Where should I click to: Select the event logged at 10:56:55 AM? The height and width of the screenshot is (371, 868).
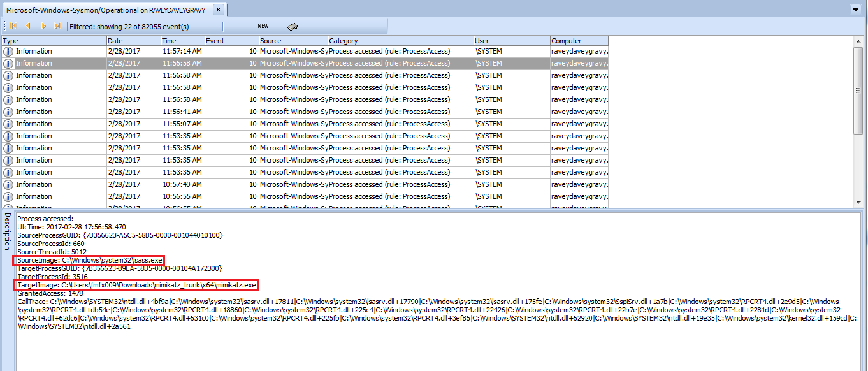[x=305, y=196]
